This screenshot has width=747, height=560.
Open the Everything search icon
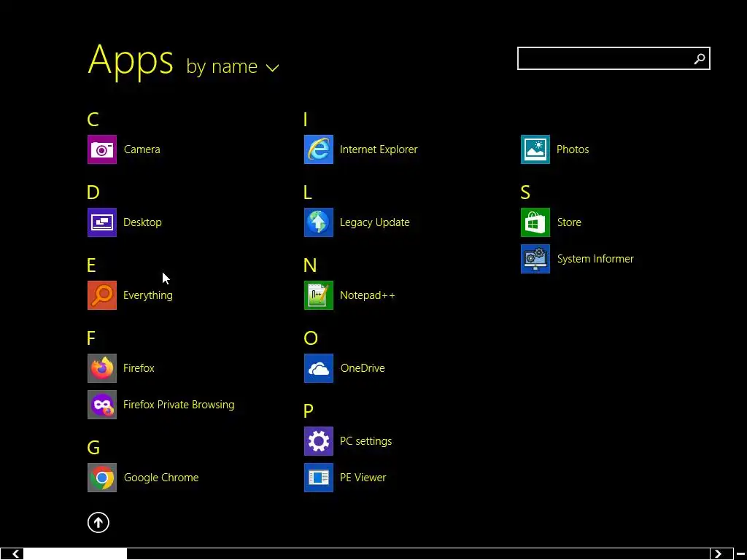point(102,295)
